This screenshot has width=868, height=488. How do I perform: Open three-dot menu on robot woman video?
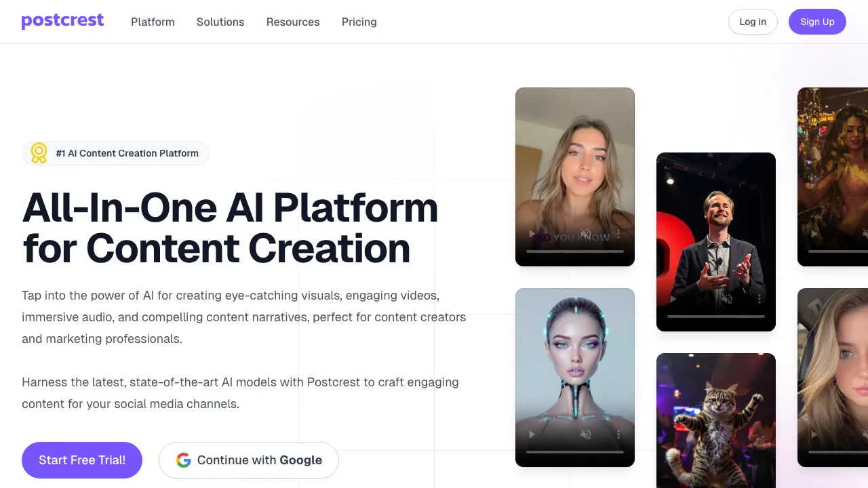click(x=618, y=434)
